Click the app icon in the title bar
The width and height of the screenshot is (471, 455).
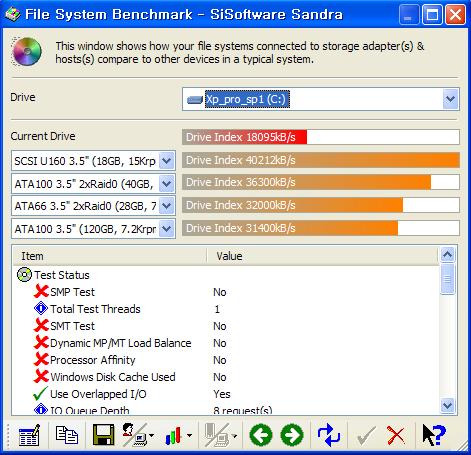tap(13, 14)
